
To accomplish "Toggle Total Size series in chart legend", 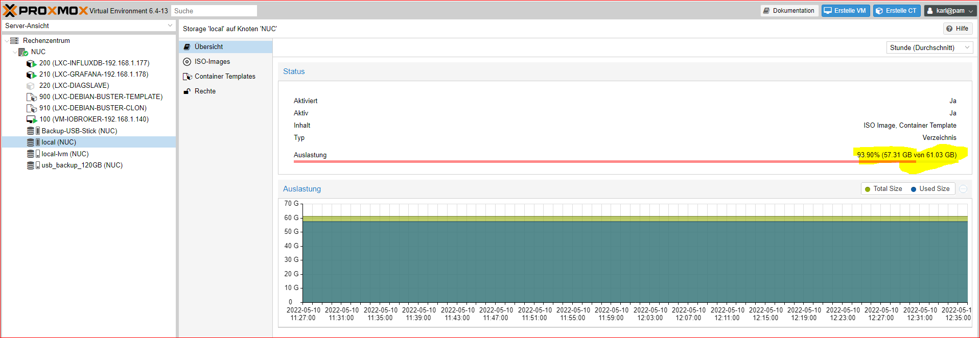I will click(883, 189).
